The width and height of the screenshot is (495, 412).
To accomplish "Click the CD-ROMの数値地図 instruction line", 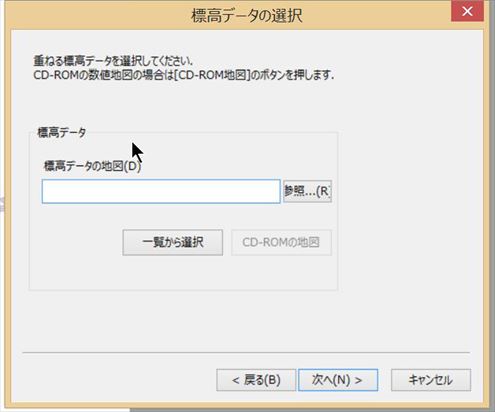I will (x=184, y=75).
